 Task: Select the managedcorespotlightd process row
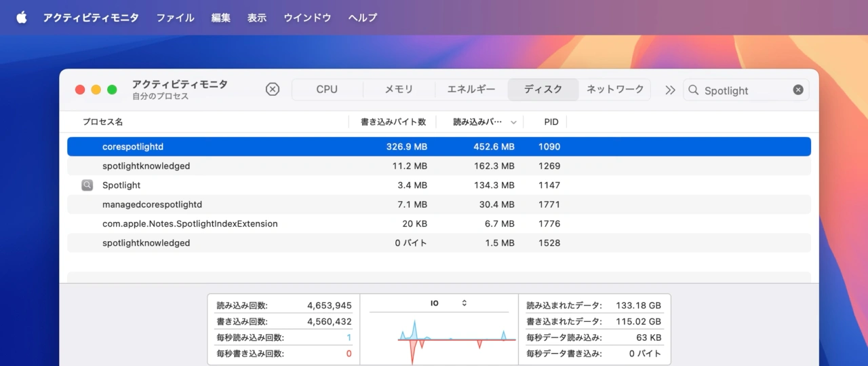pyautogui.click(x=439, y=204)
